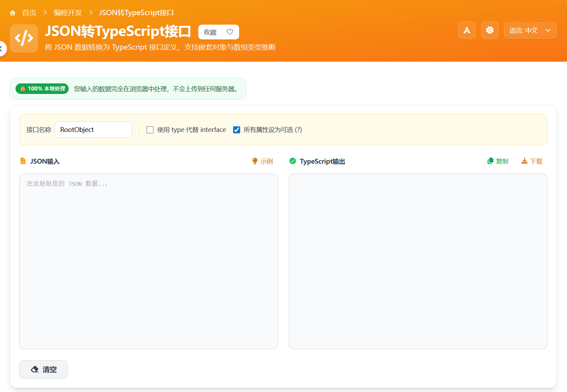Focus the 接口名称 RootObject input field
This screenshot has height=392, width=567.
pos(93,130)
